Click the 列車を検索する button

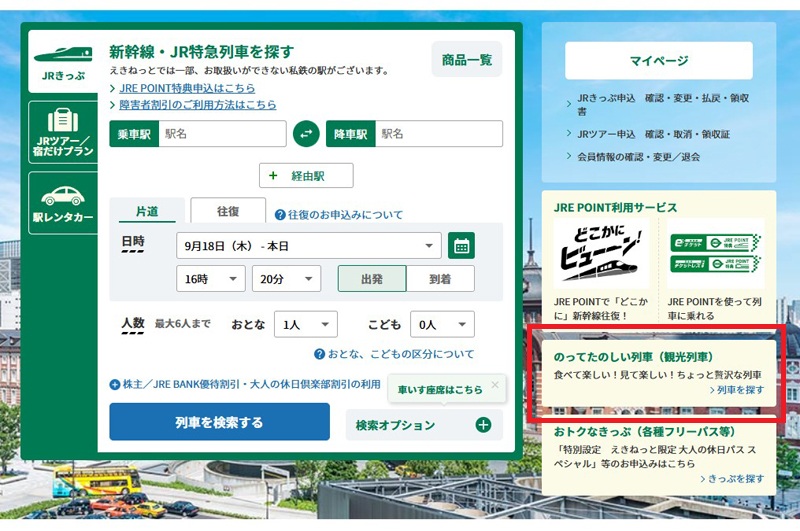pyautogui.click(x=219, y=422)
